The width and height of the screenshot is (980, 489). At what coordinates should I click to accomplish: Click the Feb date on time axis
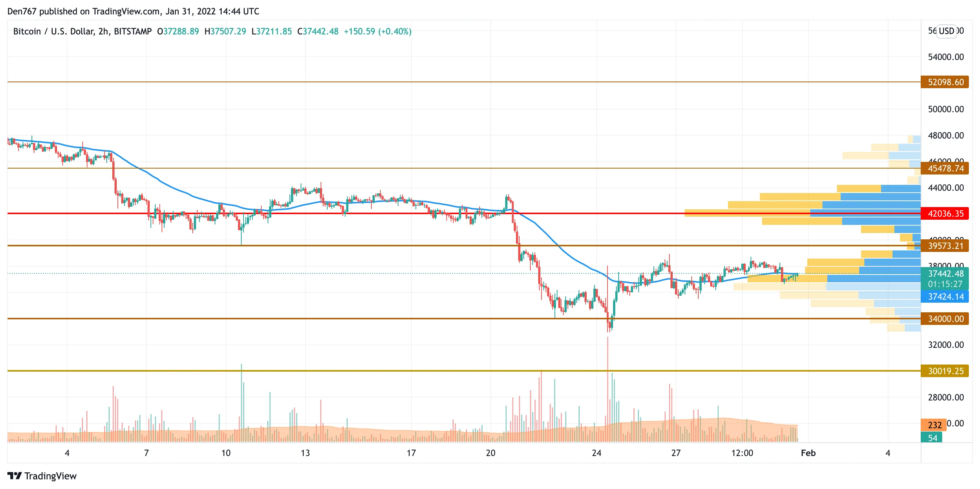[808, 453]
